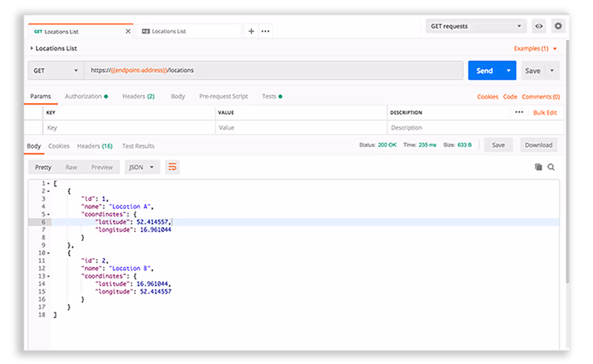Open response Headers (16) tab

pos(95,146)
